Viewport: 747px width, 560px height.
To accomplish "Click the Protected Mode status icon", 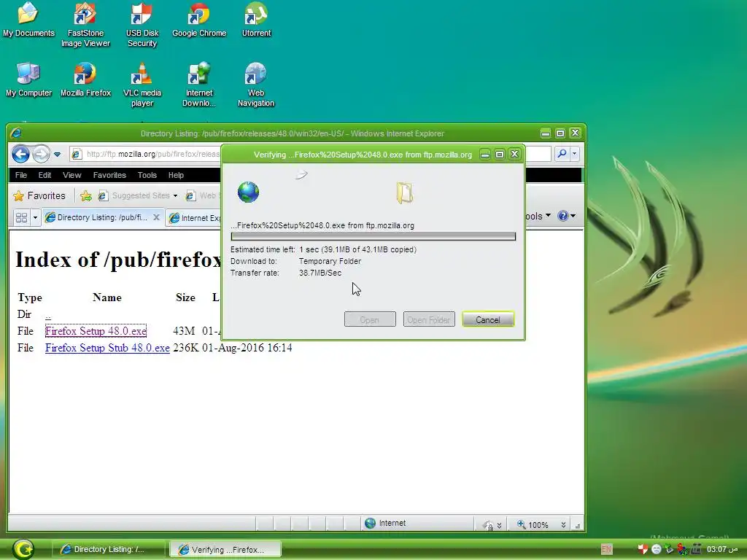I will (x=489, y=525).
